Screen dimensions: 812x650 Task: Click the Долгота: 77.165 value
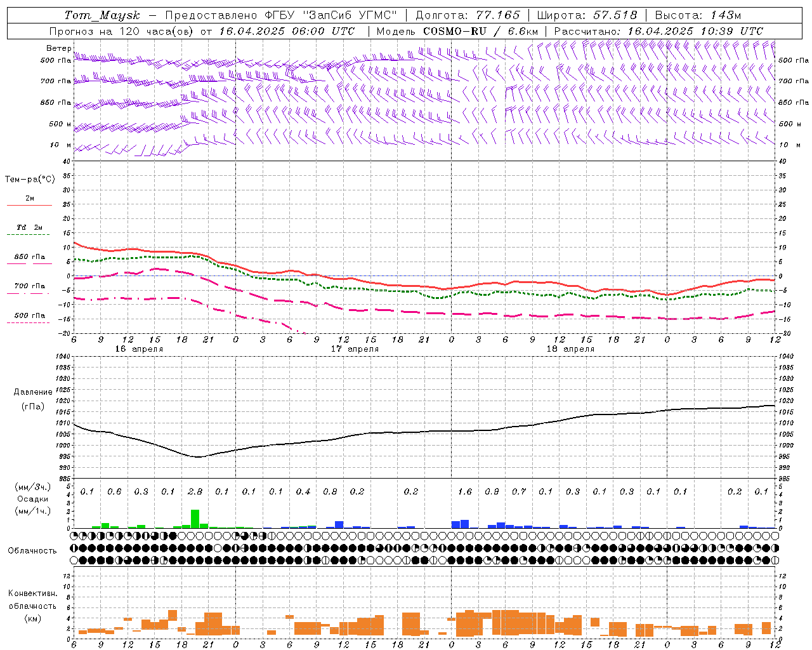click(468, 15)
